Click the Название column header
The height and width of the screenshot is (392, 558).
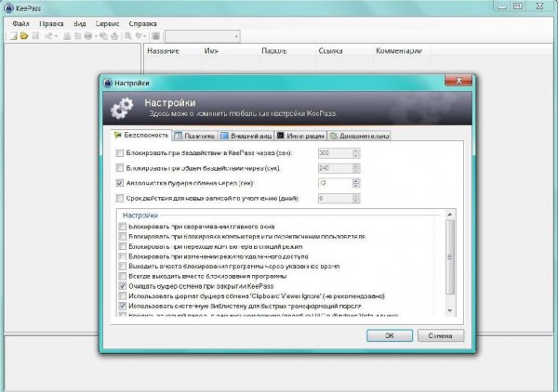coord(173,51)
